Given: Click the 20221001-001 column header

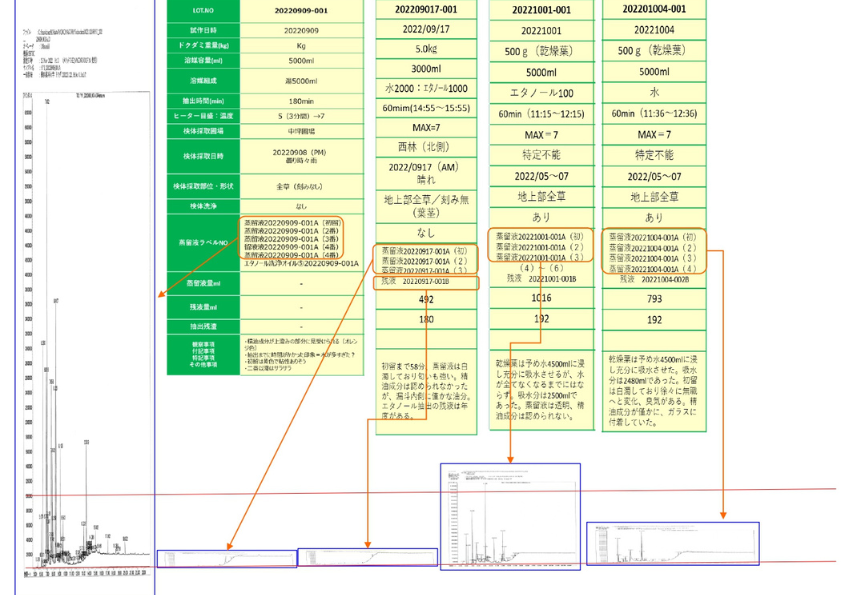Looking at the screenshot, I should 540,10.
